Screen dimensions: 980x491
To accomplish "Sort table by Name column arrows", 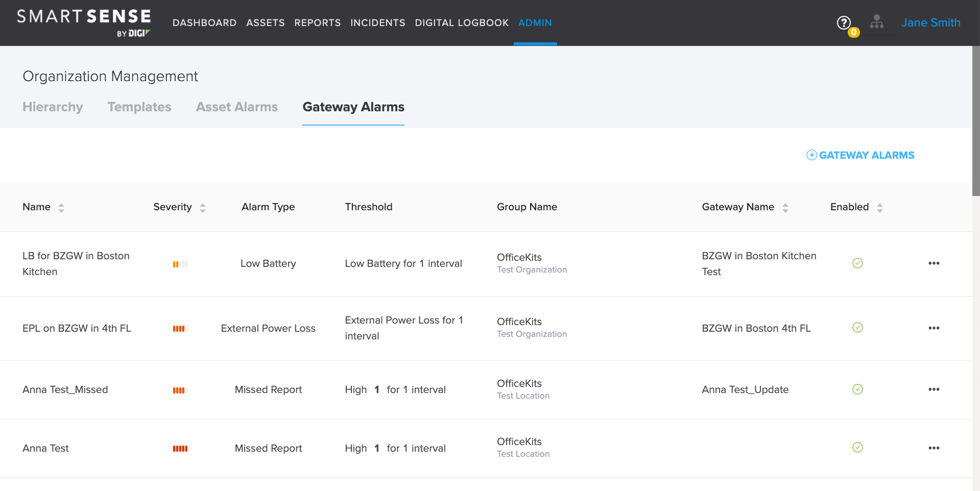I will coord(61,208).
